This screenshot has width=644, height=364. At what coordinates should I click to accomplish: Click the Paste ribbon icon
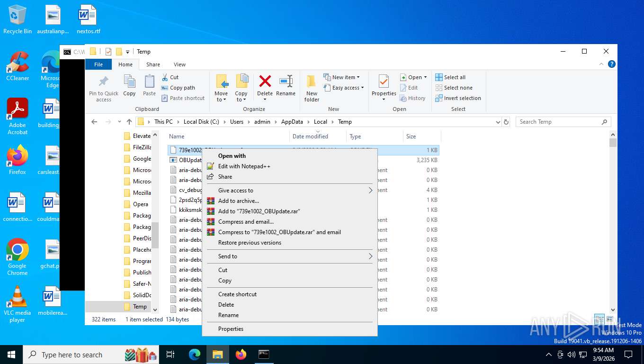(149, 85)
